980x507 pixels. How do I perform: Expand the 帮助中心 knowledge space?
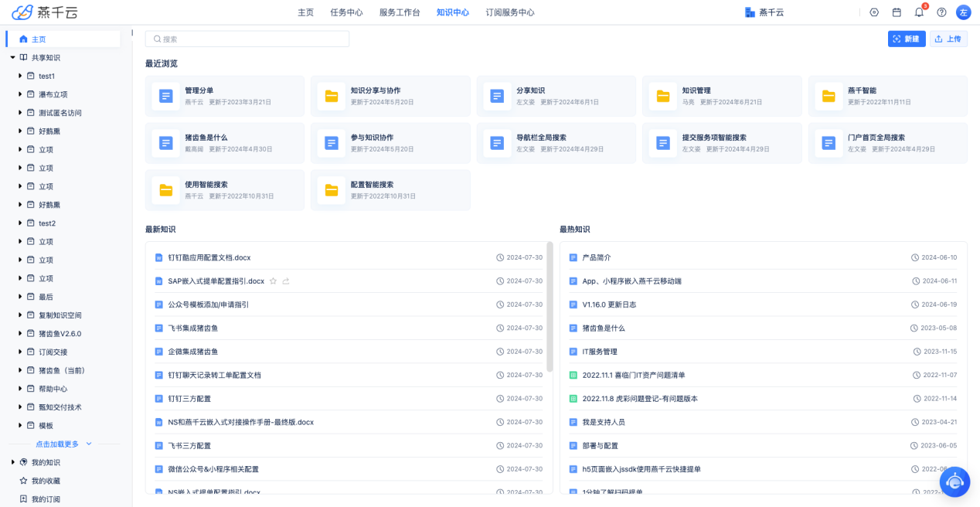21,389
